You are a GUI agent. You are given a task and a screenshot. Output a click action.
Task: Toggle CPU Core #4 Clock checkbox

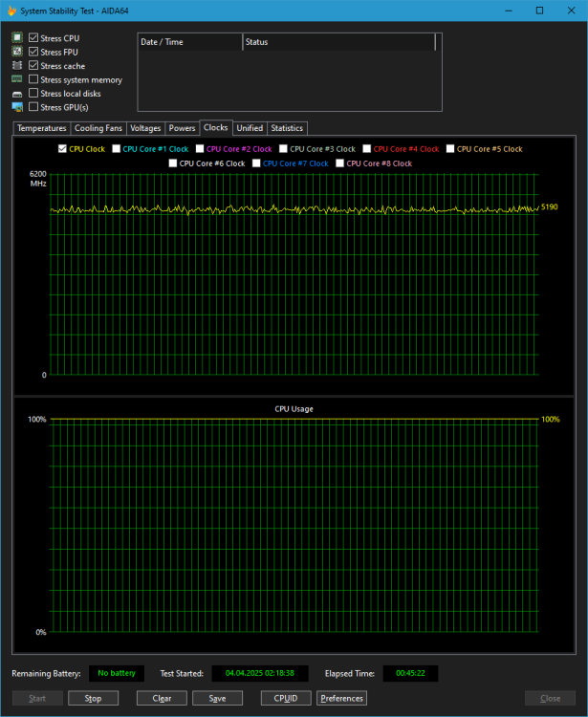[366, 149]
